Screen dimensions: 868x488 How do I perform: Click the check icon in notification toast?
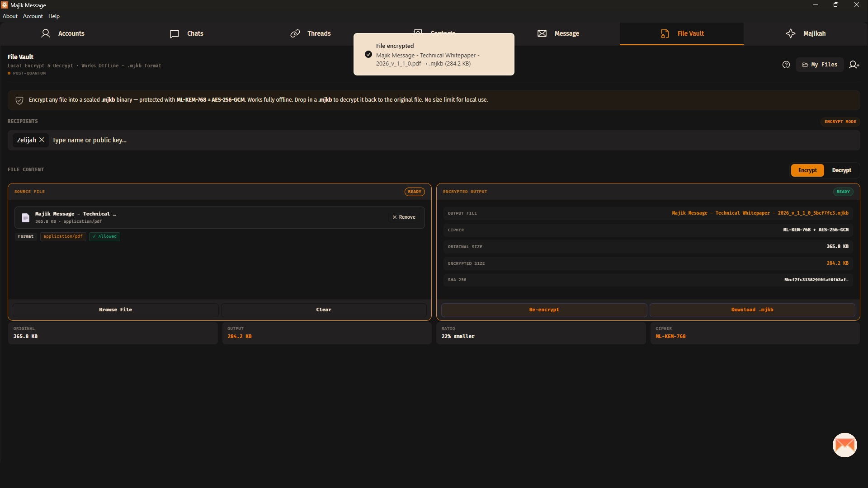pos(368,54)
